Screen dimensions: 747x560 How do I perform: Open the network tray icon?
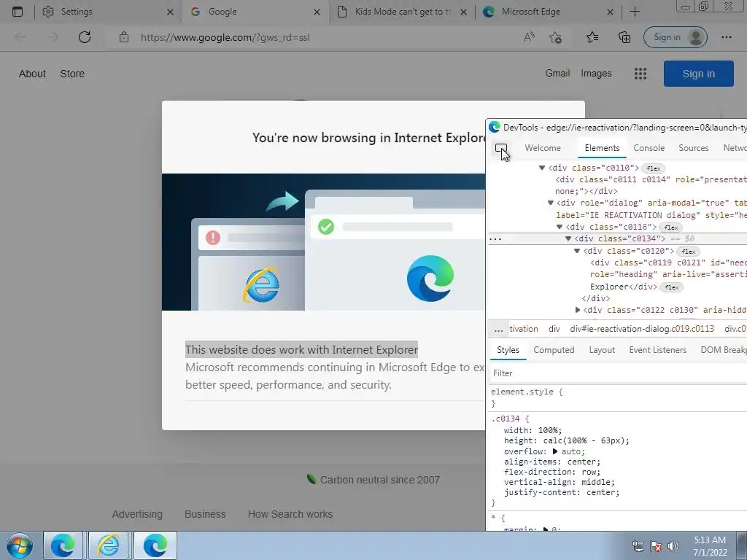pos(638,546)
